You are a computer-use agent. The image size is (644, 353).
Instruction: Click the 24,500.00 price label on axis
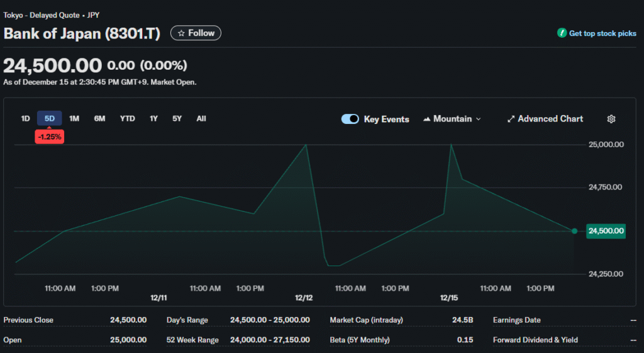coord(606,231)
